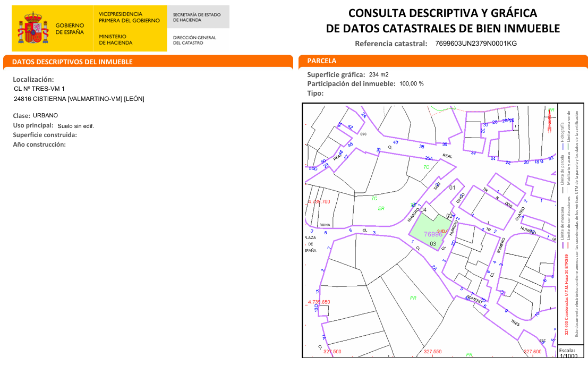Click the "CINCO" street label on the map

point(461,199)
